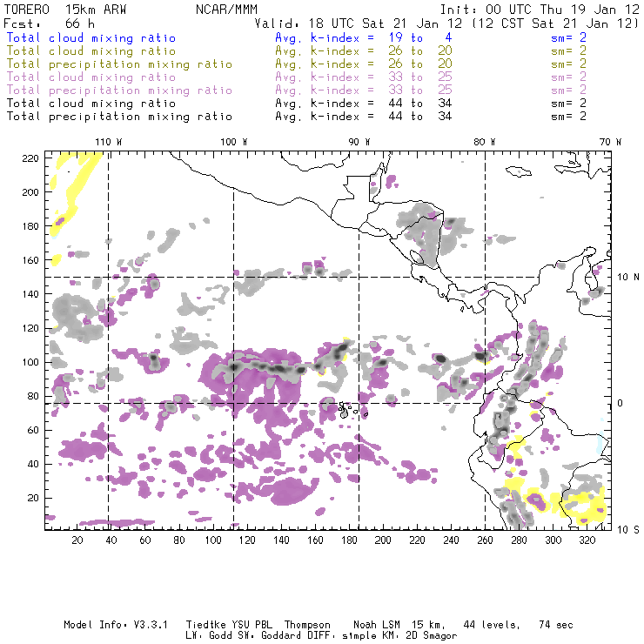Click the '100' value on the horizontal axis

pyautogui.click(x=213, y=540)
